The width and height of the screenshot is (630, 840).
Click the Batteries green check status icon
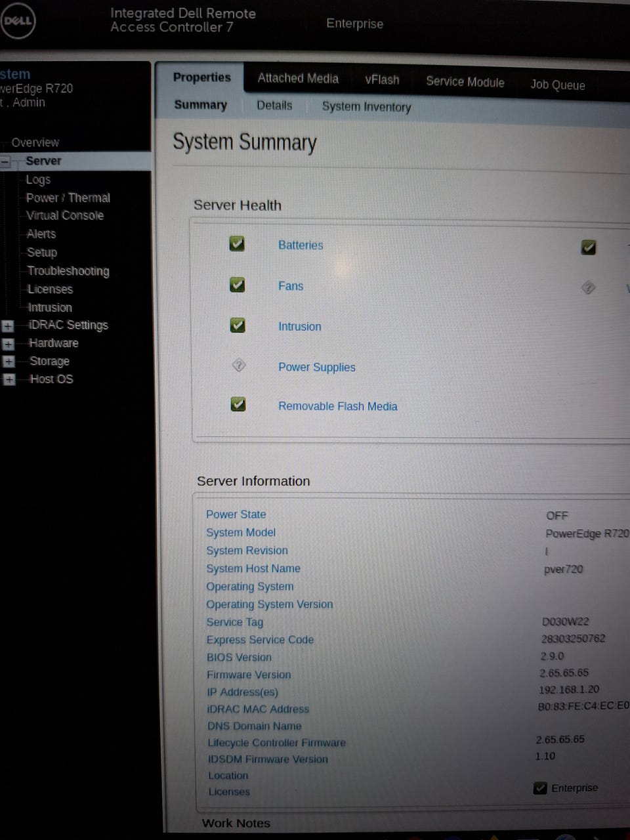pos(237,244)
